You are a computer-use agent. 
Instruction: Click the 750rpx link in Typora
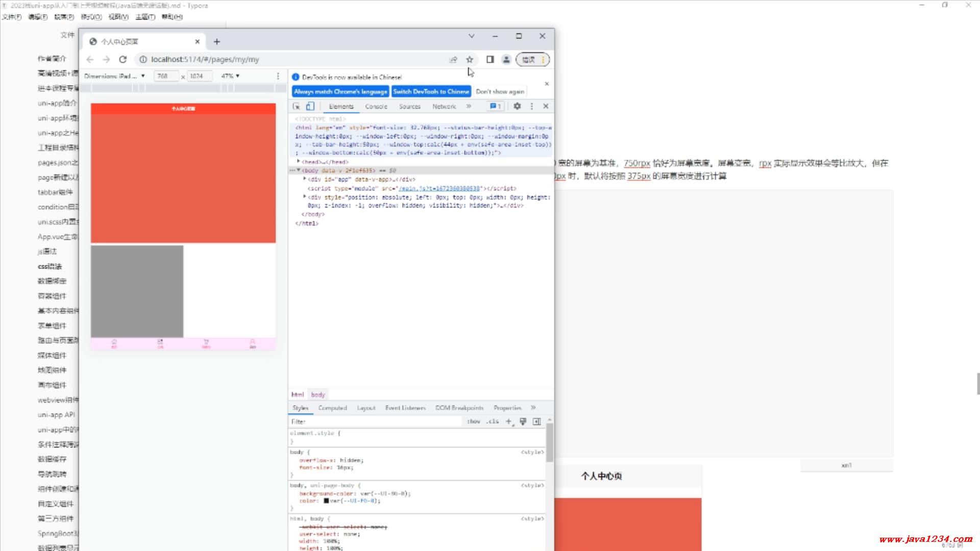click(x=636, y=163)
